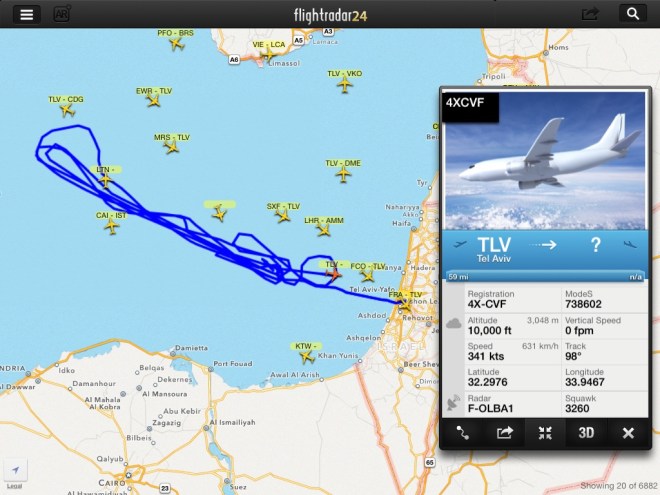
Task: Share this flight from panel
Action: click(504, 433)
